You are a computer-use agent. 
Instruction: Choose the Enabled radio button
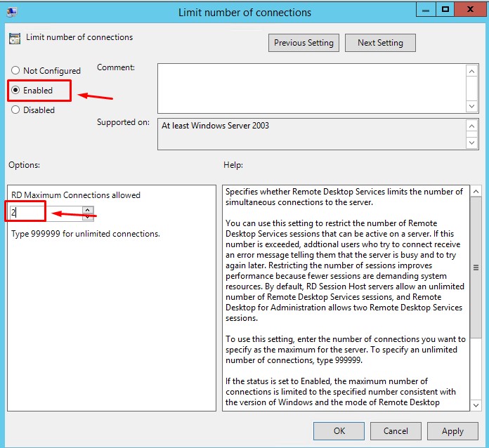(16, 91)
